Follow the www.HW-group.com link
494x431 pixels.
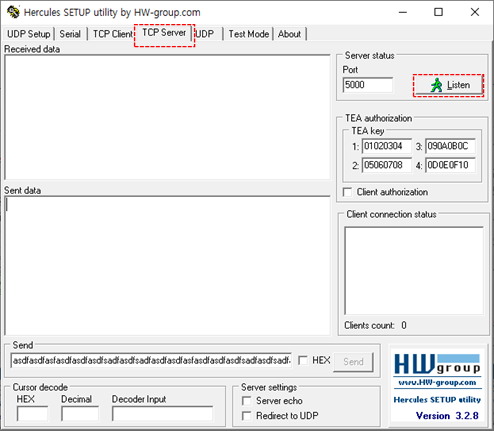coord(437,382)
